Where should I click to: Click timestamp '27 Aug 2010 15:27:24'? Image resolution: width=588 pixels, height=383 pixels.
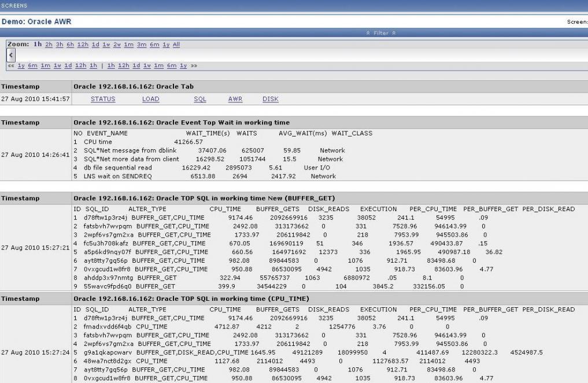point(36,352)
